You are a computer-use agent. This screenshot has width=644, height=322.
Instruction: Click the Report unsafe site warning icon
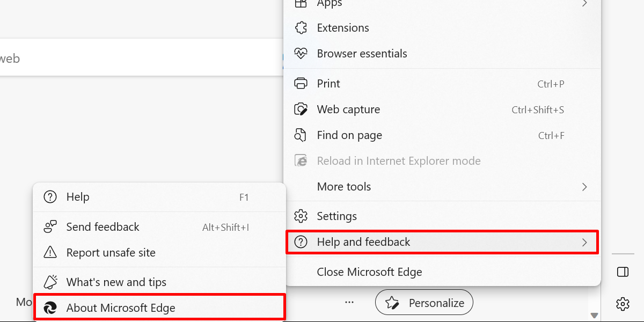coord(49,252)
